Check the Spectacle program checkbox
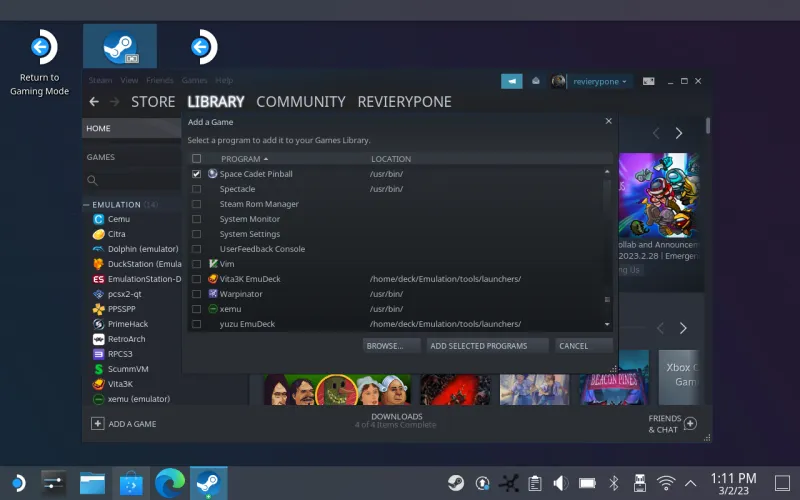 pyautogui.click(x=196, y=189)
